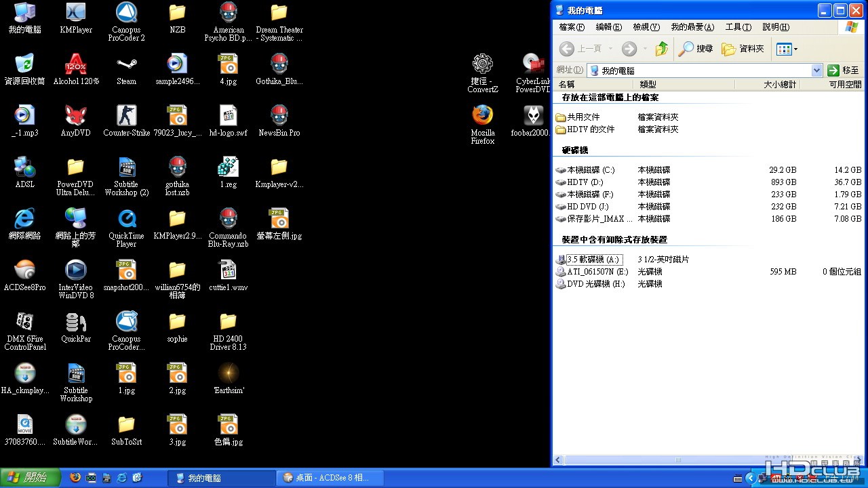Click the 搜尋 search button
Screen dimensions: 868x488
click(696, 49)
